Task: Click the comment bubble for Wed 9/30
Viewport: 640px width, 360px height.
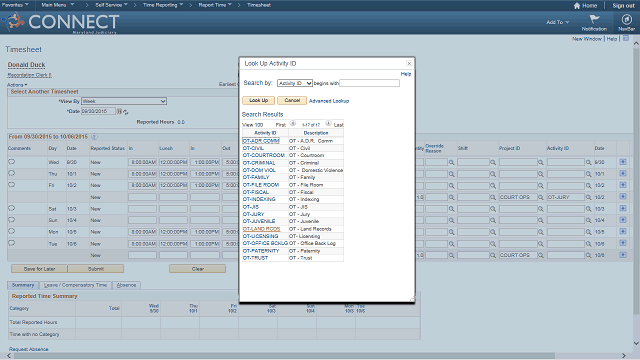Action: point(11,162)
